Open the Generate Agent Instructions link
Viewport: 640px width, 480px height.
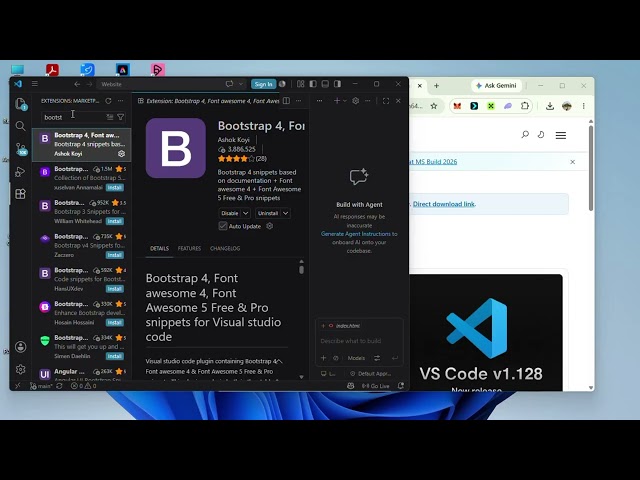(356, 234)
